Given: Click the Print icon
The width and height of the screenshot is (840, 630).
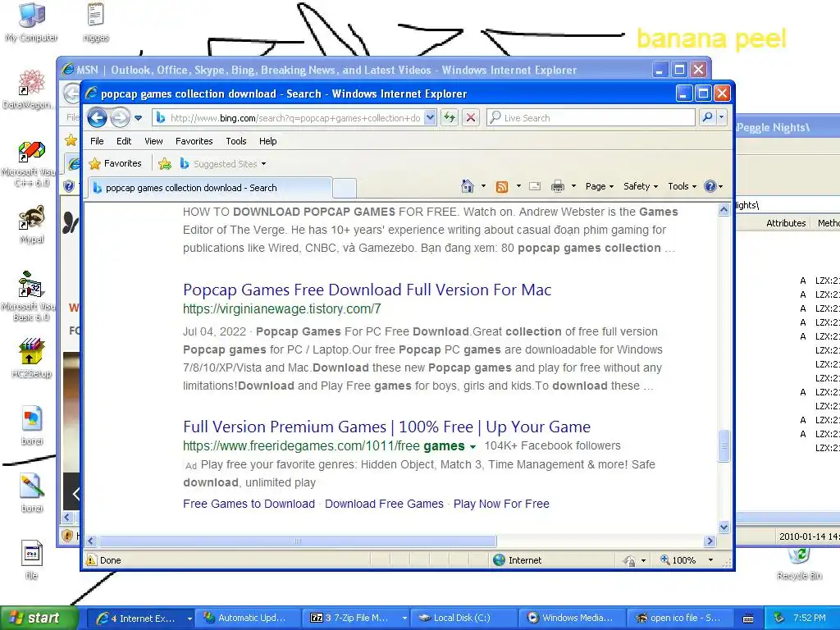Looking at the screenshot, I should (558, 186).
